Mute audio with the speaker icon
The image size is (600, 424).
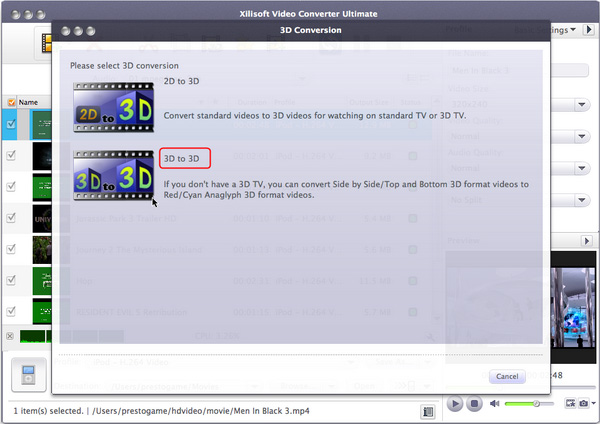[x=495, y=403]
